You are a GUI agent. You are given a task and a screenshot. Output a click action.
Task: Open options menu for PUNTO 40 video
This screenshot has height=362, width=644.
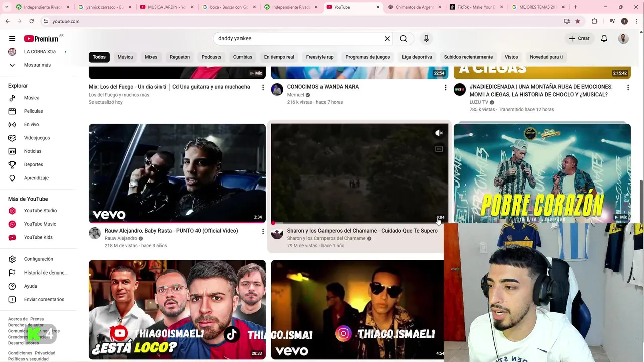(263, 231)
